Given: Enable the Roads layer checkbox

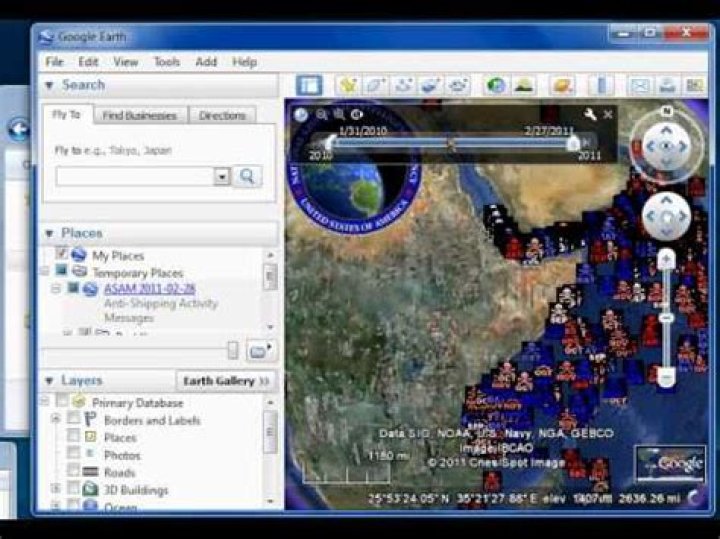Looking at the screenshot, I should [x=73, y=471].
